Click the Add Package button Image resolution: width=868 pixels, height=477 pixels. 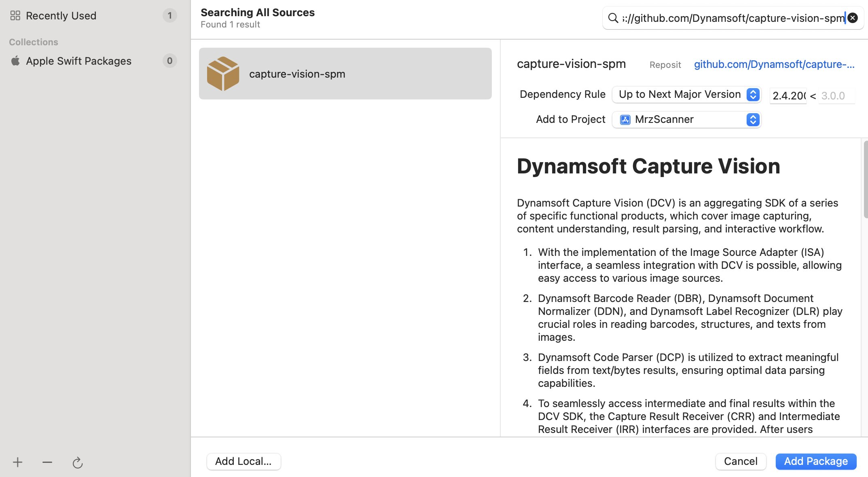point(815,461)
